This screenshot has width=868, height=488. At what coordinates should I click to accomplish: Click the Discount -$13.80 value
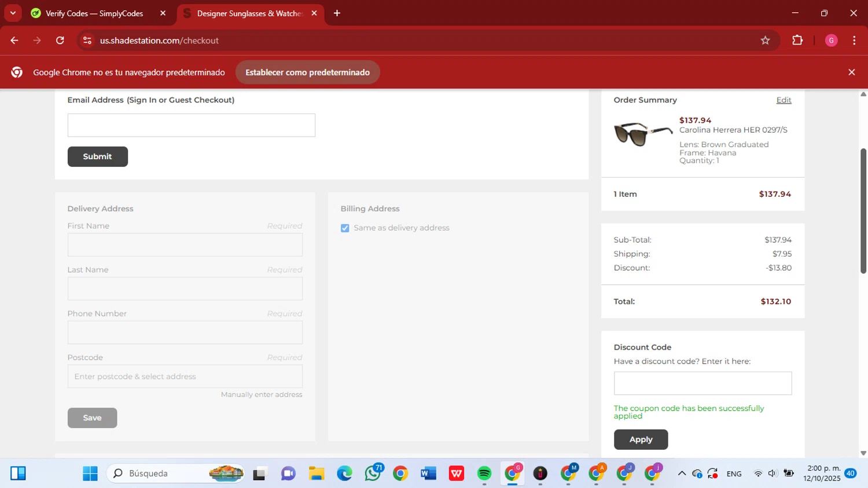(778, 268)
